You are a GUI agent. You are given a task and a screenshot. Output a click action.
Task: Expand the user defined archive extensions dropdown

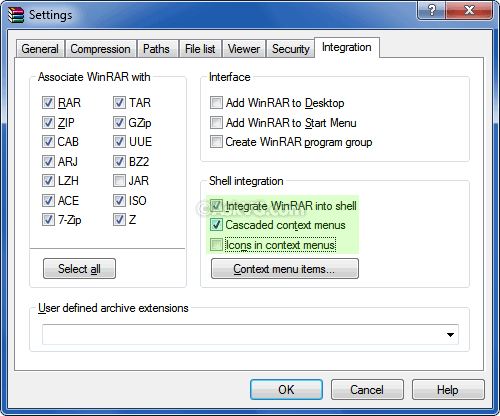450,334
